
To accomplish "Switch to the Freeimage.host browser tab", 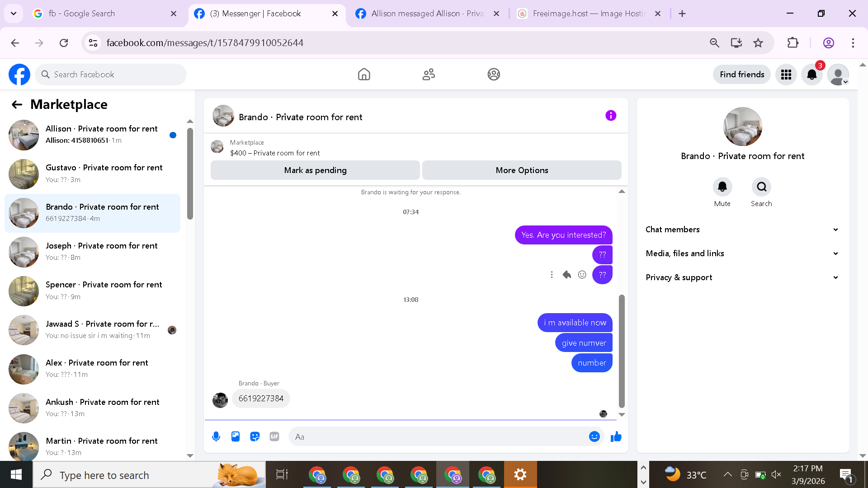I will pyautogui.click(x=588, y=14).
